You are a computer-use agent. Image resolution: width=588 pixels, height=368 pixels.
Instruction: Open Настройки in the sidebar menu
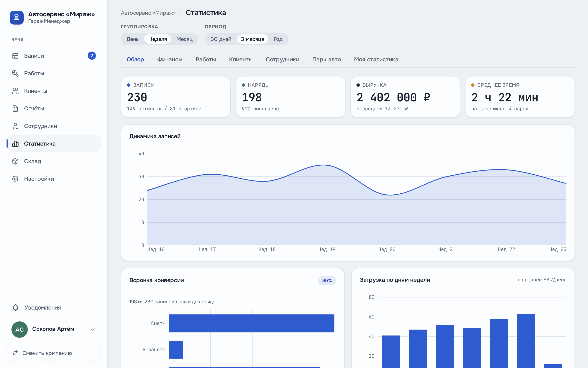53,179
